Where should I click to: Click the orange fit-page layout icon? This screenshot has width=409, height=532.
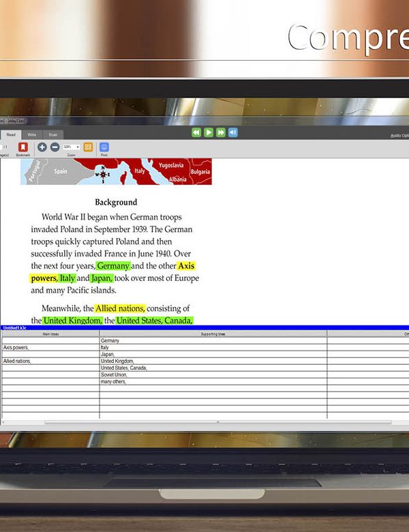(88, 147)
